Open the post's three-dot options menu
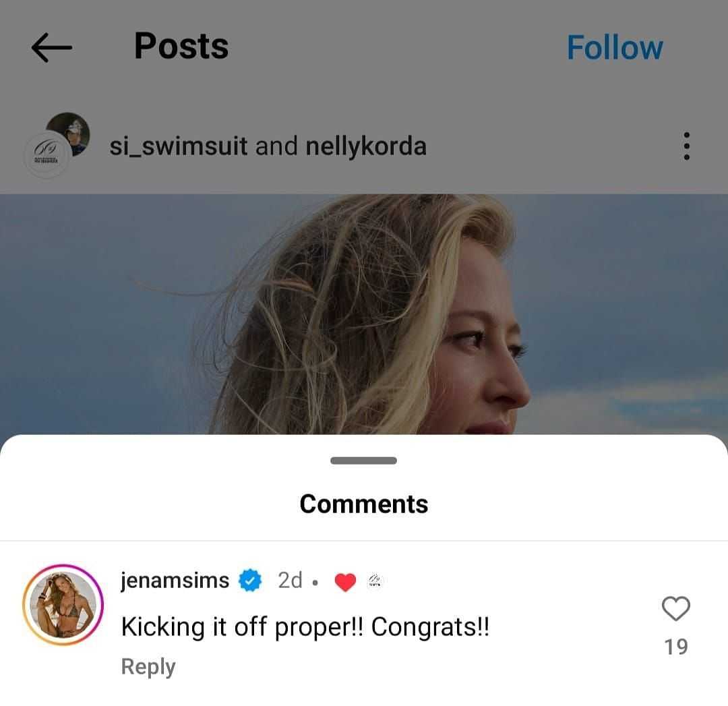Screen dimensions: 728x706 (x=687, y=146)
